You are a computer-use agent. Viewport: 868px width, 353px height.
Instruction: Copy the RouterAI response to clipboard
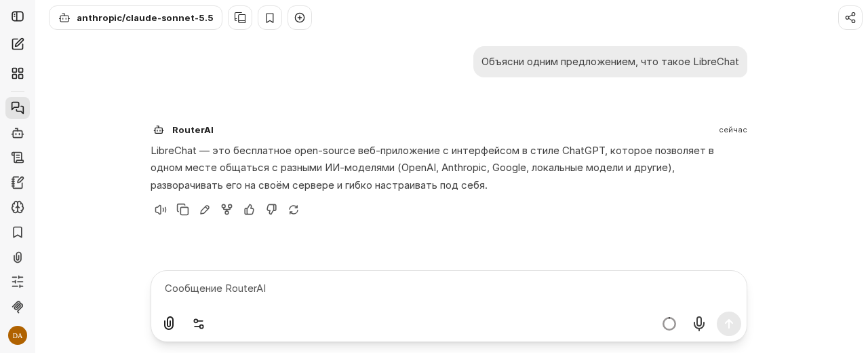click(x=183, y=210)
